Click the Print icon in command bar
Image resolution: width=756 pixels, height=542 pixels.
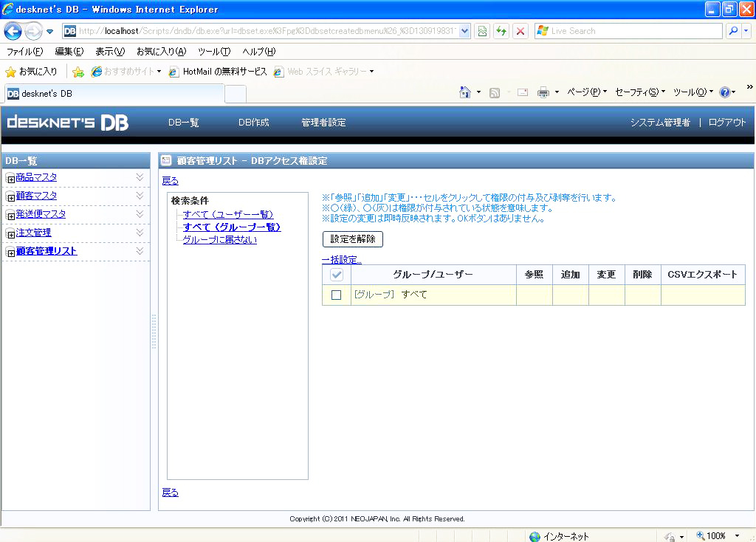pyautogui.click(x=543, y=92)
